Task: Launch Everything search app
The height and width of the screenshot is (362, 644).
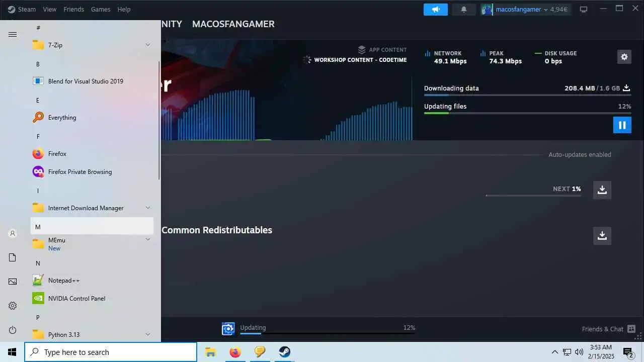Action: 92,117
